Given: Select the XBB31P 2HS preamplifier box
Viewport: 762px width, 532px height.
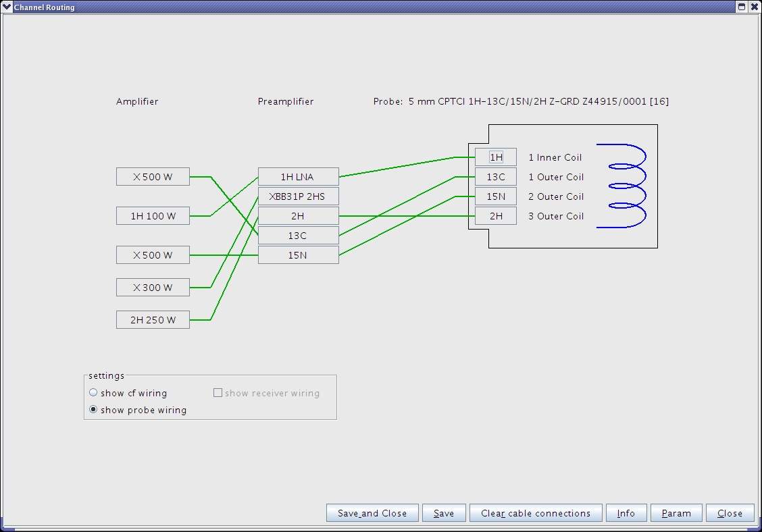Looking at the screenshot, I should 298,196.
